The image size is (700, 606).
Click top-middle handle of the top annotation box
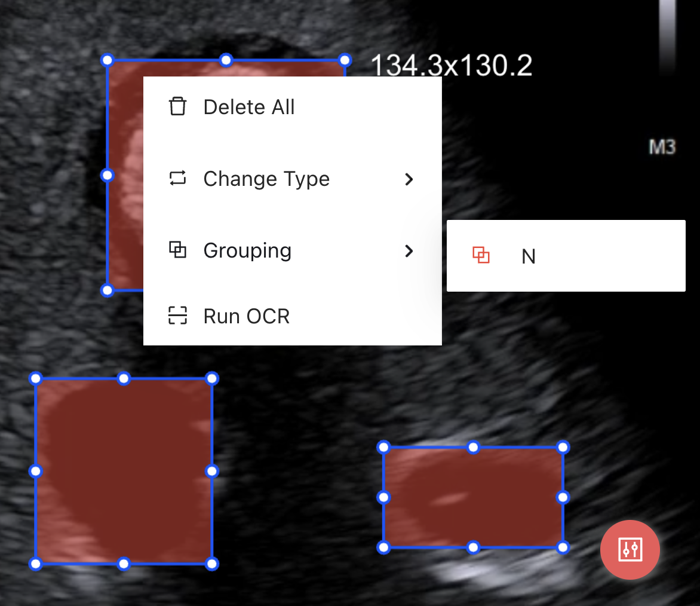tap(226, 60)
